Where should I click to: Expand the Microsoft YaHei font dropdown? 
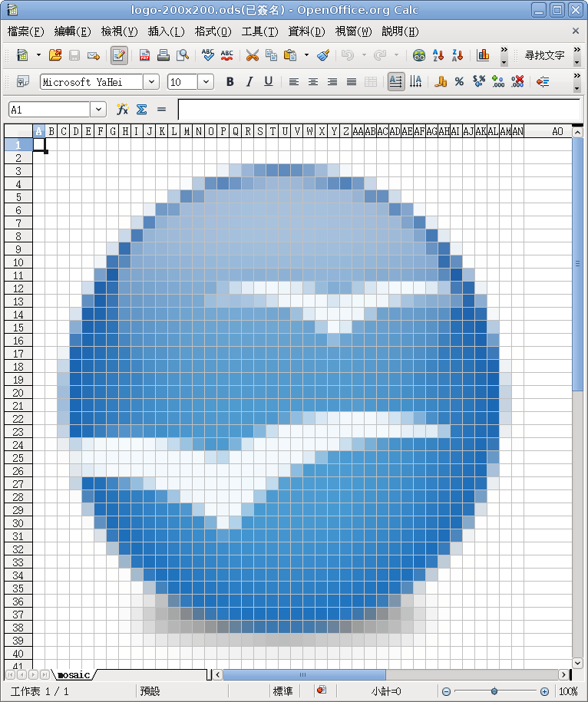click(151, 82)
